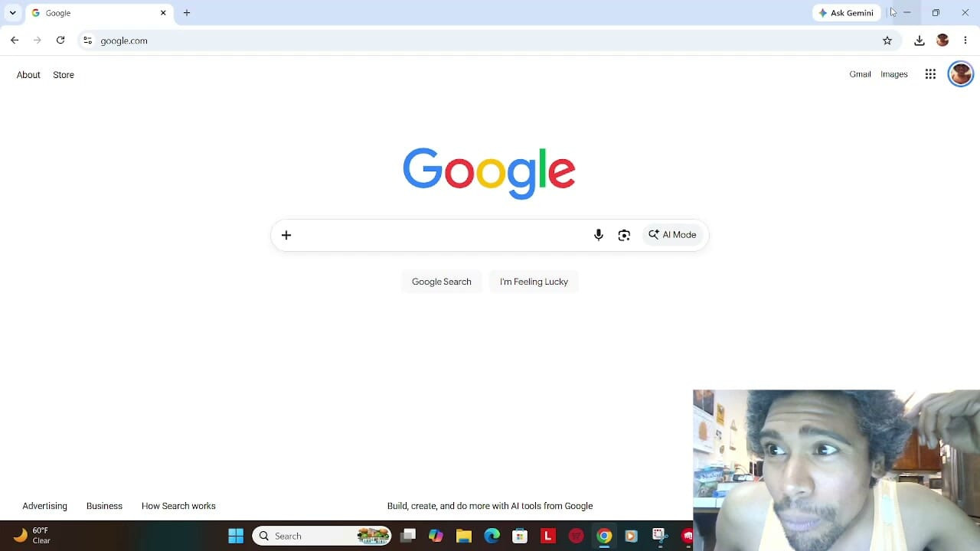Open the Google apps grid
The height and width of the screenshot is (551, 980).
tap(930, 74)
